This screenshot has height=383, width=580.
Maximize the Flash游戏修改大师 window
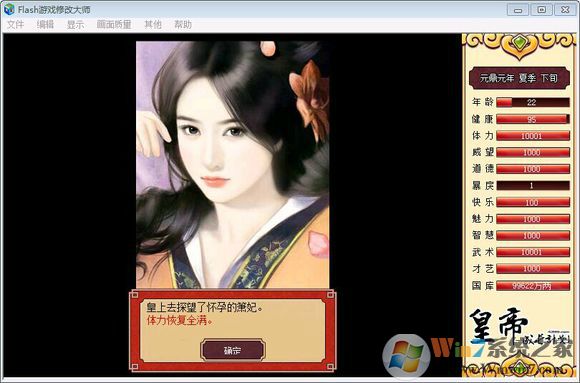pyautogui.click(x=541, y=10)
